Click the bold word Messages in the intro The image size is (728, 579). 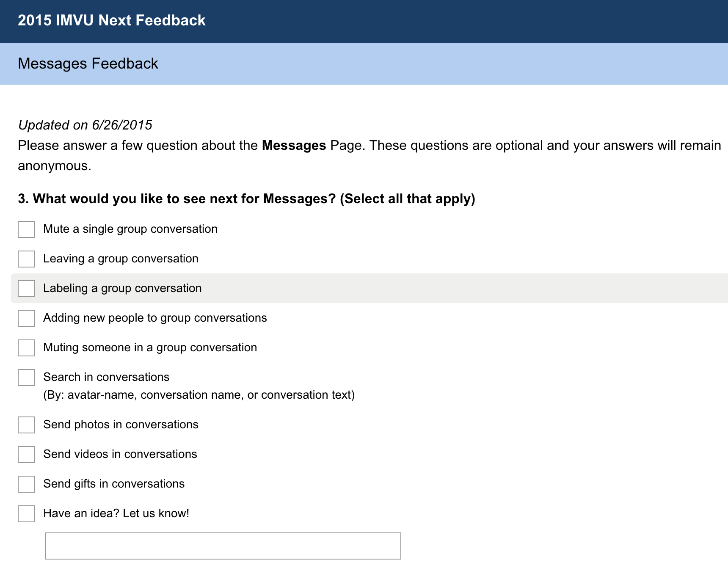[x=294, y=145]
